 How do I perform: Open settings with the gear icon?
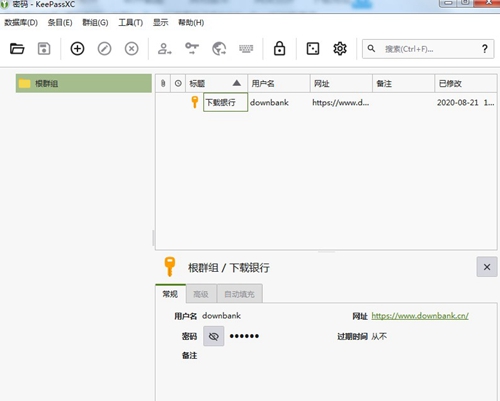pos(340,49)
